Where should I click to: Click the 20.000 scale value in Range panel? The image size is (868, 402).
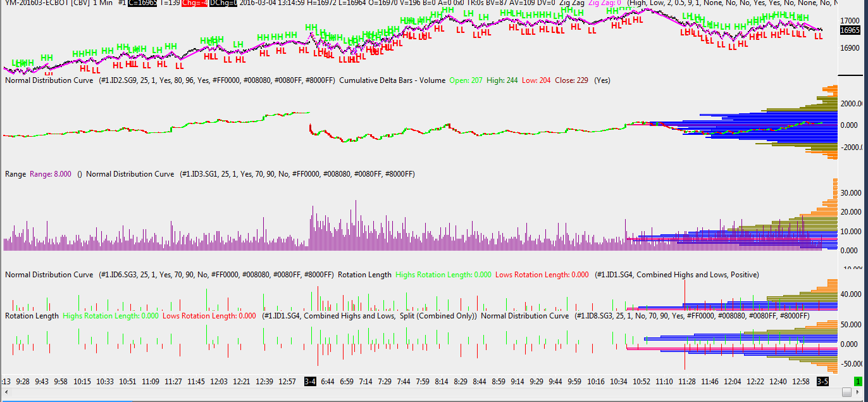tap(851, 212)
